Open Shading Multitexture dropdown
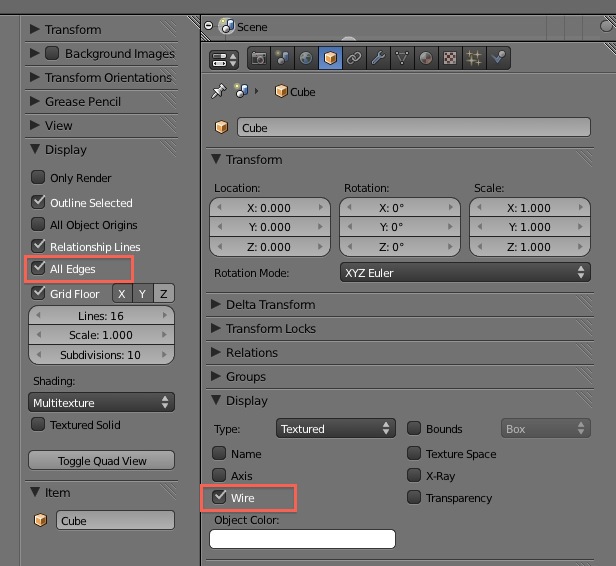 [x=101, y=402]
